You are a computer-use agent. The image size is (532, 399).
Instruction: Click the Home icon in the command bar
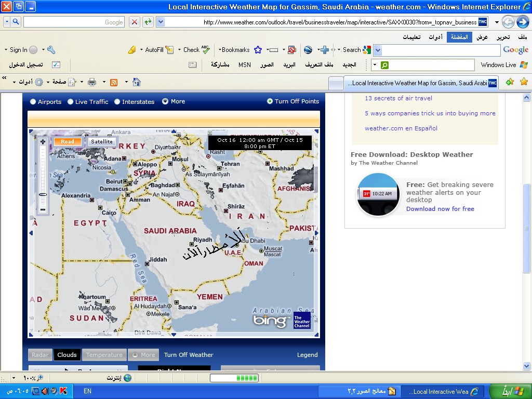click(x=137, y=82)
